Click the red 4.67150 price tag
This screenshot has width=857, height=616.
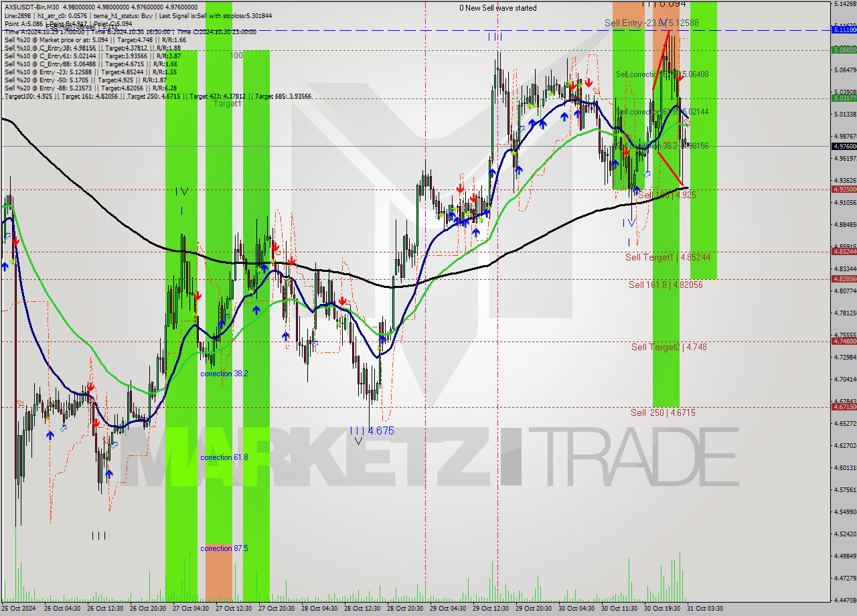tap(844, 407)
